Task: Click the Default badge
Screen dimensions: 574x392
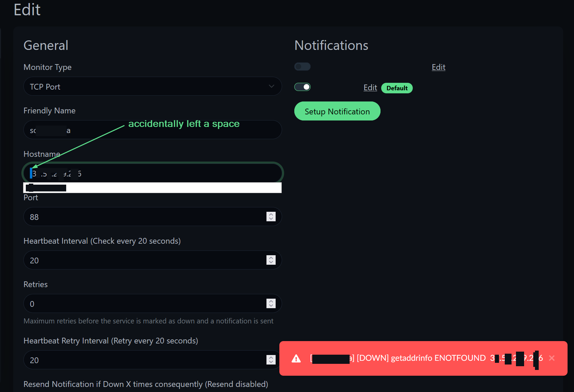Action: (397, 88)
